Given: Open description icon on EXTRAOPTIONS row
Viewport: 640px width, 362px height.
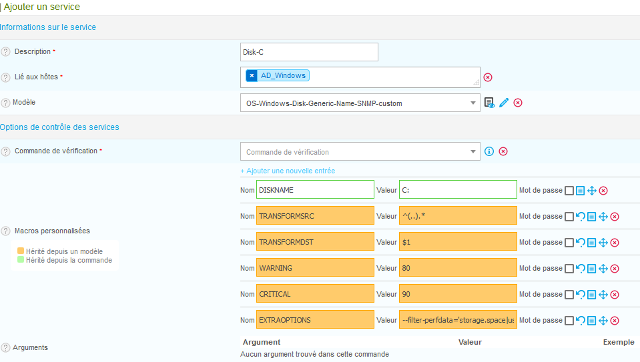Looking at the screenshot, I should 591,321.
